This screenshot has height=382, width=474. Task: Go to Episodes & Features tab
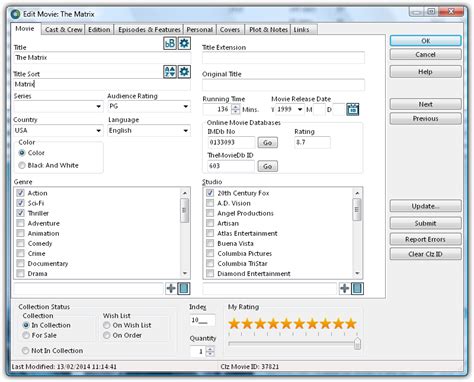click(x=149, y=30)
